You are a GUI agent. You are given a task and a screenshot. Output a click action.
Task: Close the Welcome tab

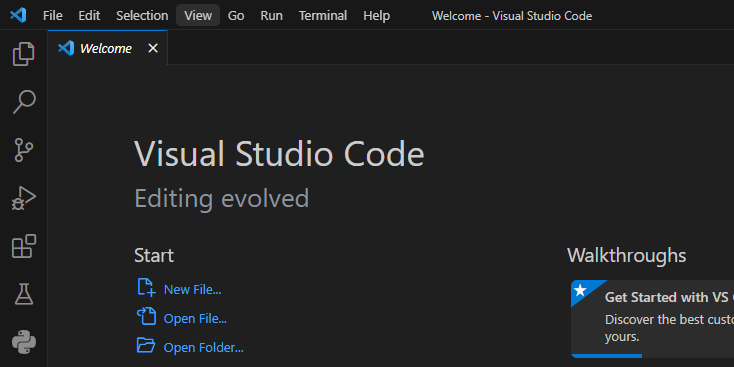[x=153, y=48]
